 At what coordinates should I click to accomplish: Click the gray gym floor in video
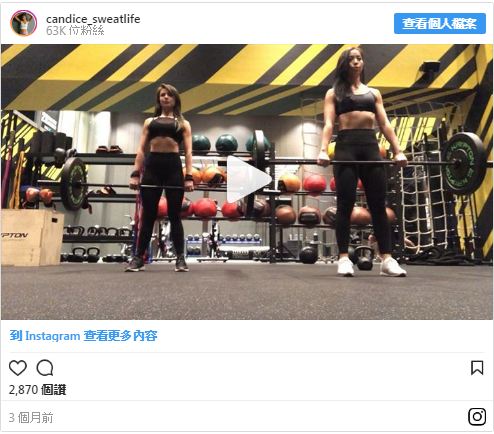247,292
